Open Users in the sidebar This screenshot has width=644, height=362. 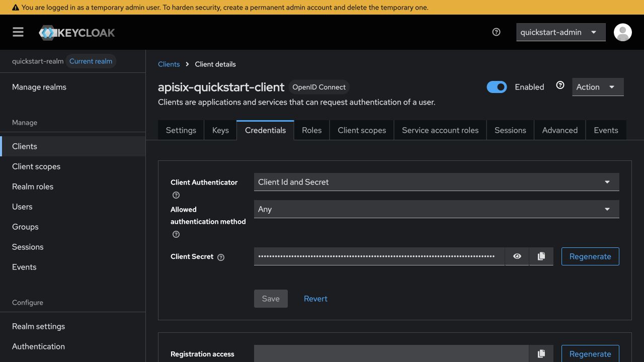pyautogui.click(x=72, y=207)
